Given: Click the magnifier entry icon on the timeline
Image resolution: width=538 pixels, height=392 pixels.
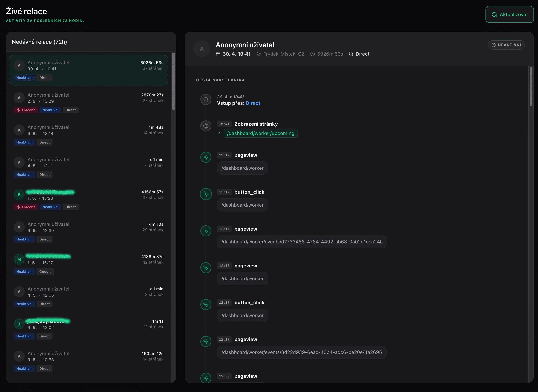Looking at the screenshot, I should pyautogui.click(x=206, y=100).
